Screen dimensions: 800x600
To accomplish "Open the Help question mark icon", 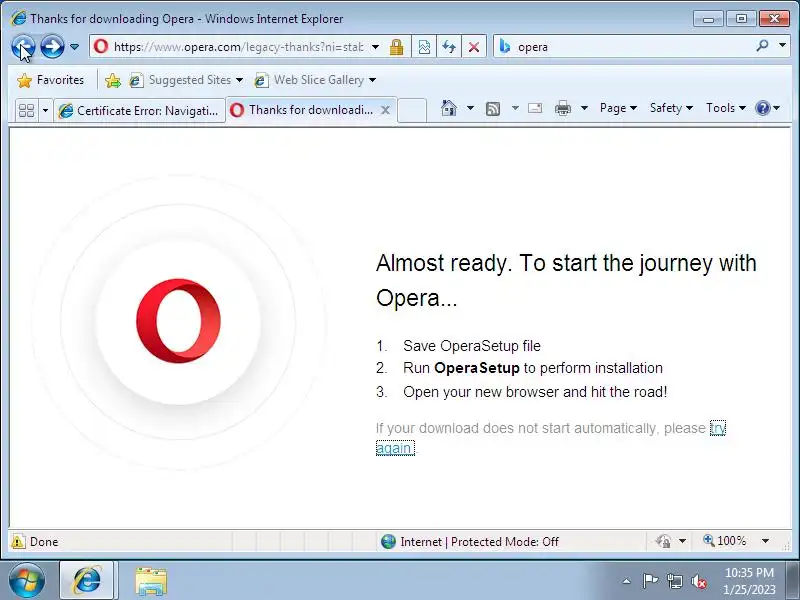I will pyautogui.click(x=763, y=108).
